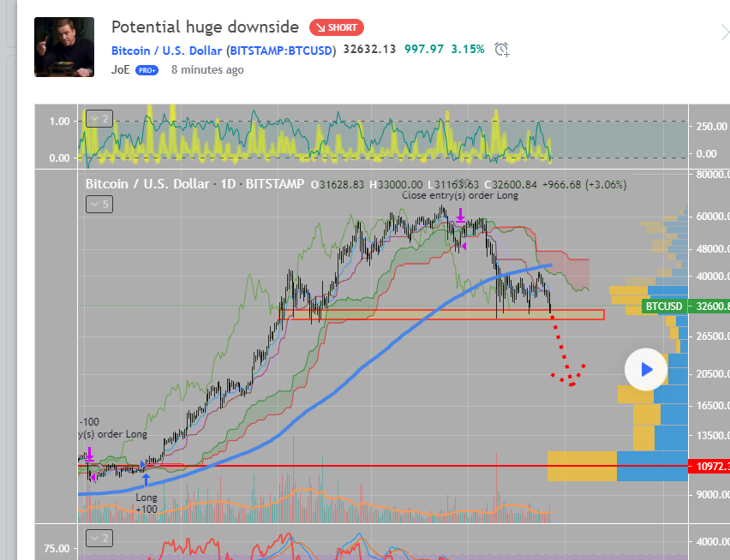The image size is (730, 560).
Task: Click the red SHORT badge
Action: (x=337, y=27)
